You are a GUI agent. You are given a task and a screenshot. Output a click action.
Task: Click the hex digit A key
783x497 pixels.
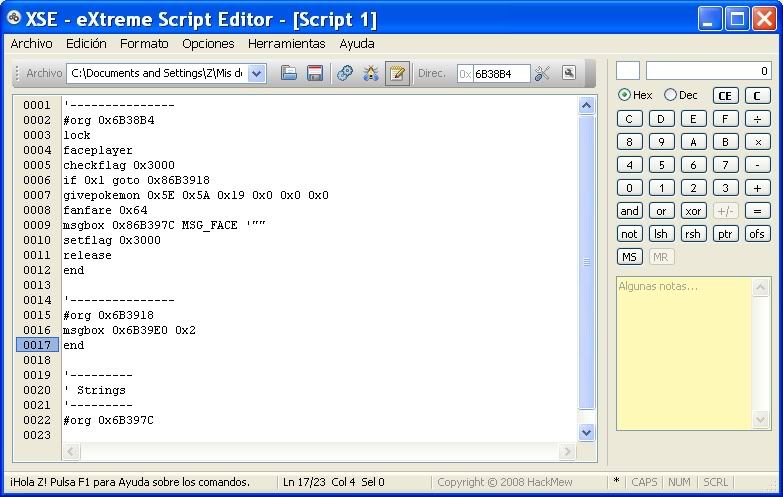[x=693, y=142]
